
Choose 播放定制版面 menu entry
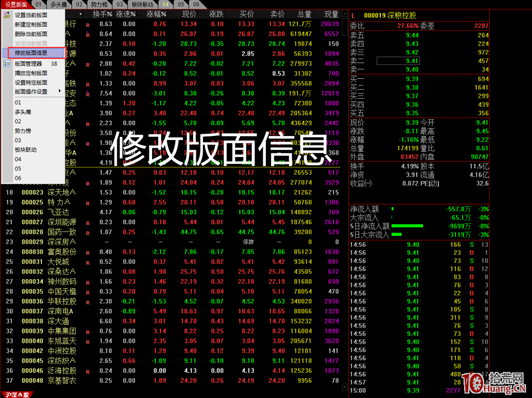31,73
